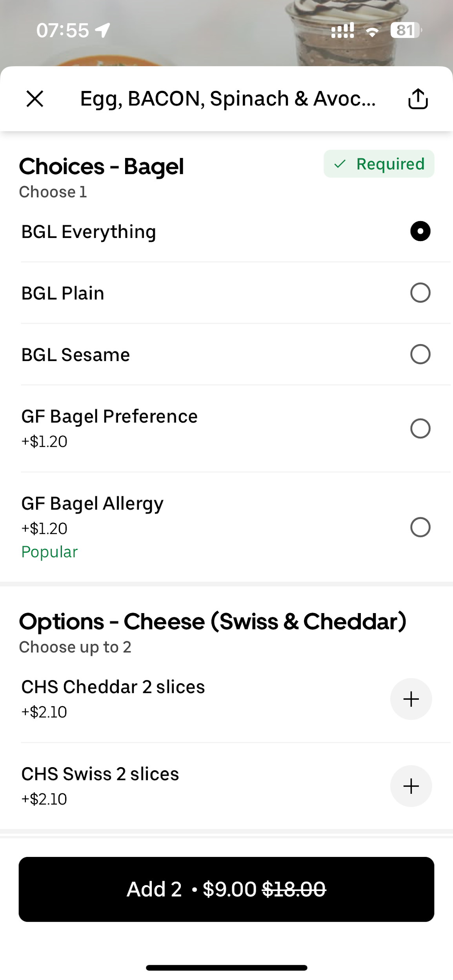The height and width of the screenshot is (980, 453).
Task: Tap the cellular signal icon
Action: click(342, 30)
